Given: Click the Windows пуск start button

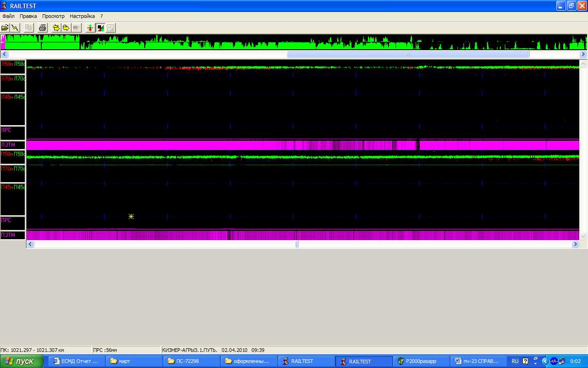Looking at the screenshot, I should pos(22,362).
